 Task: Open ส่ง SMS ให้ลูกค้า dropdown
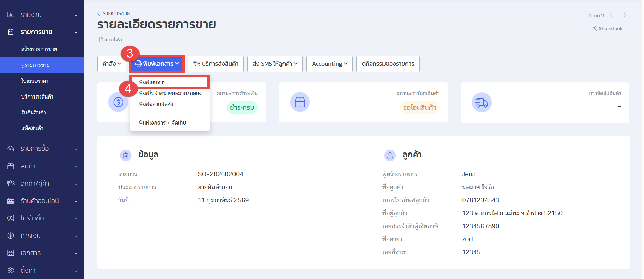click(x=275, y=64)
